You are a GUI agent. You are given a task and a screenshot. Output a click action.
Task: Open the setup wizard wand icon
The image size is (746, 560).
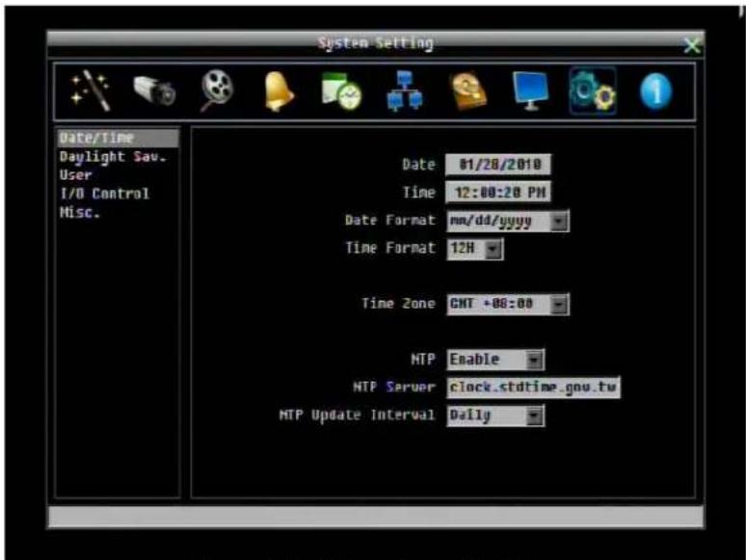point(91,91)
